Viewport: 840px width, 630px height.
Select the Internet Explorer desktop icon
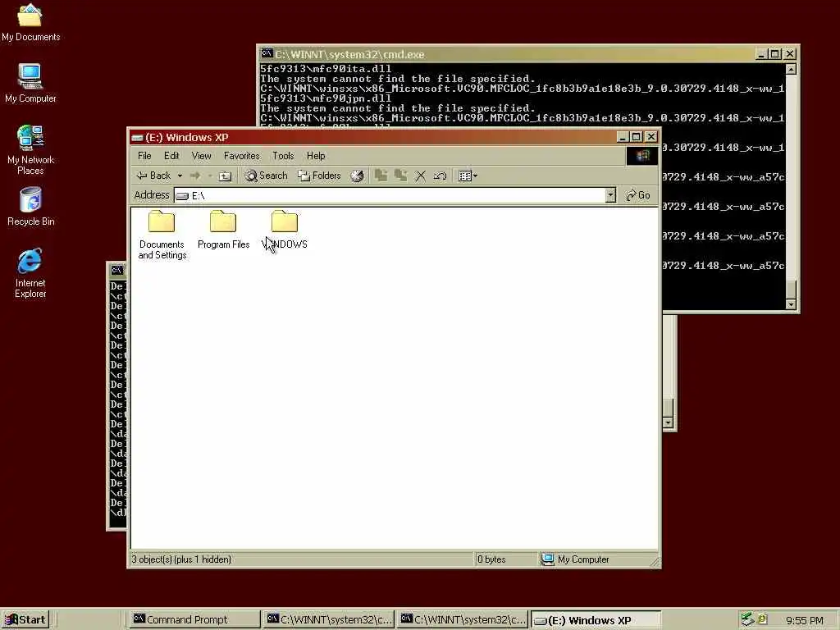(x=30, y=272)
